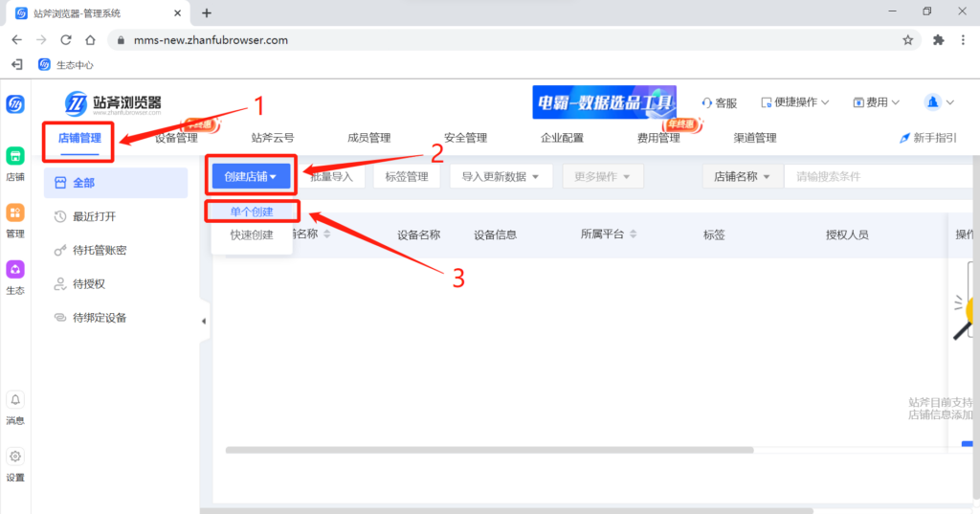980x514 pixels.
Task: Bookmark page with the star icon
Action: (908, 40)
